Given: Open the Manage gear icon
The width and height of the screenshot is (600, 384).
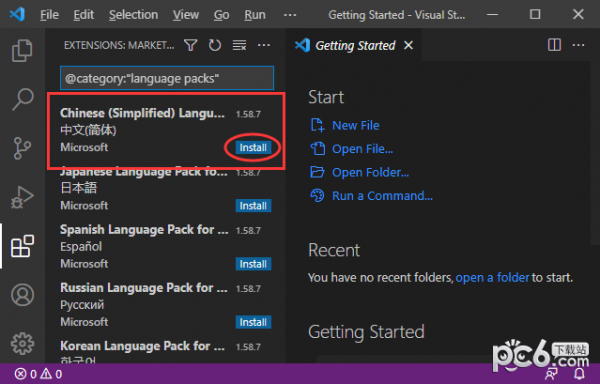Looking at the screenshot, I should [22, 343].
